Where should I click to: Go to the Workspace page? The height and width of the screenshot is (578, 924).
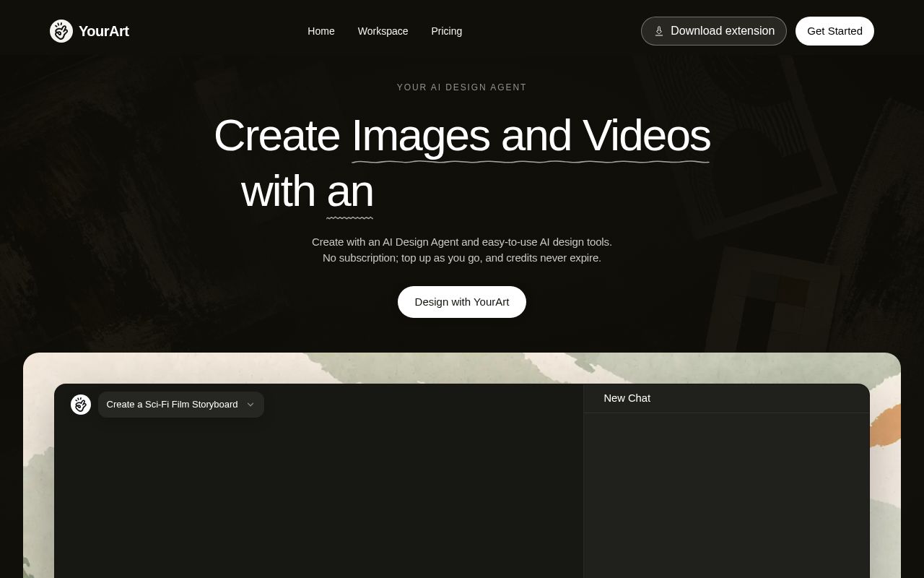[383, 31]
